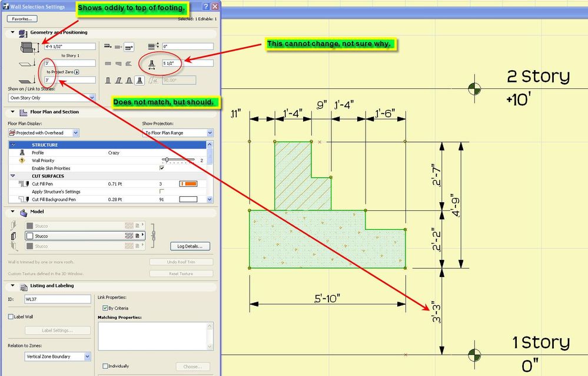Click the 3'-3" dimension text on the drawing

coord(436,311)
